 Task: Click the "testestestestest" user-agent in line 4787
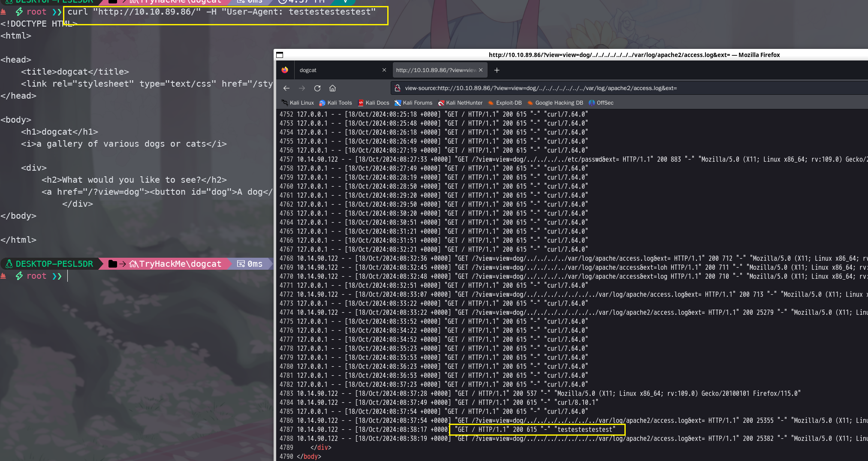(585, 430)
